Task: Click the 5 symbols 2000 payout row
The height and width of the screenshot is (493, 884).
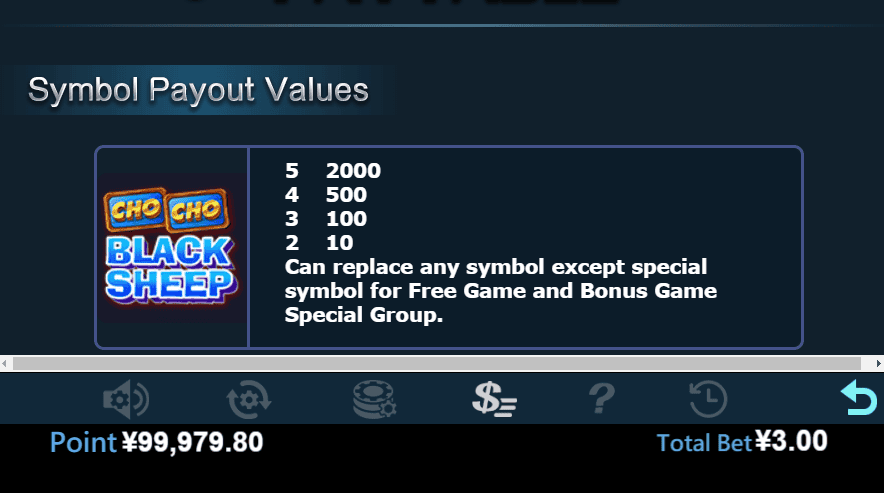Action: (x=333, y=170)
